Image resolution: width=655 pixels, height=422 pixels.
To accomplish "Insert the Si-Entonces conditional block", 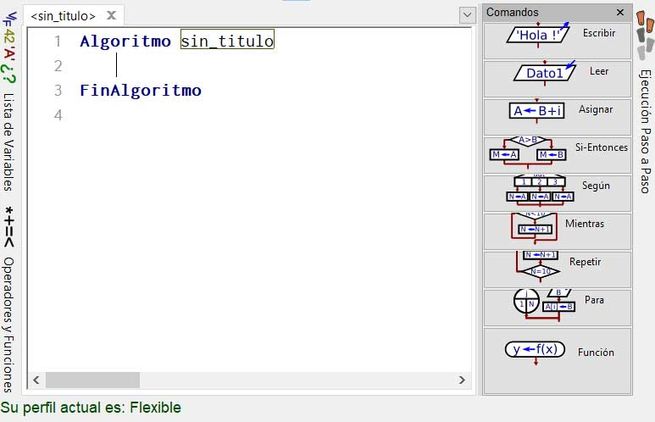I will (x=557, y=155).
